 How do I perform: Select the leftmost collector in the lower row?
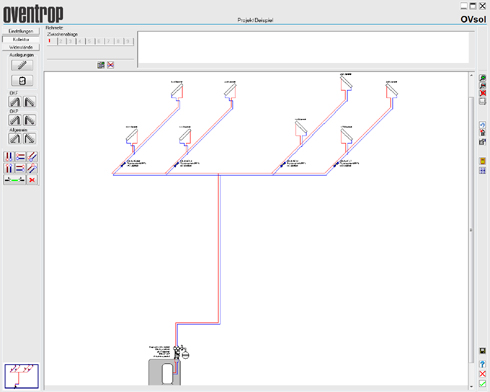(x=132, y=137)
